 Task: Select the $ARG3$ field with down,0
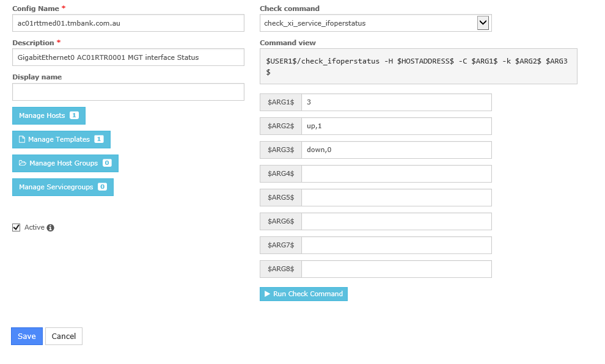click(396, 150)
